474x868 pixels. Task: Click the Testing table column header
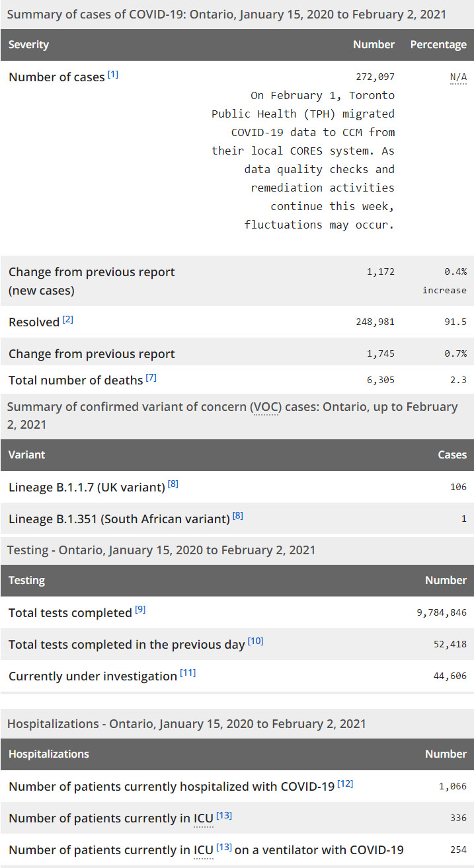coord(27,581)
